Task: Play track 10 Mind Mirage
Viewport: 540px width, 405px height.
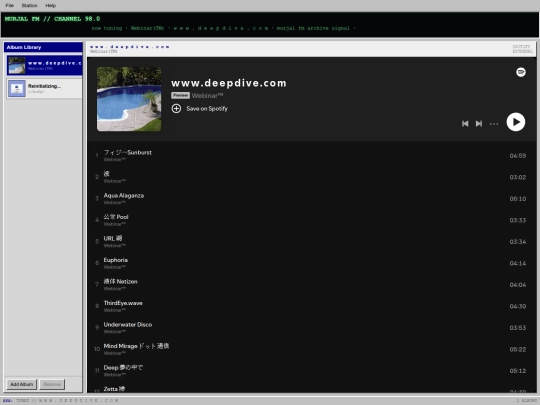Action: click(312, 349)
